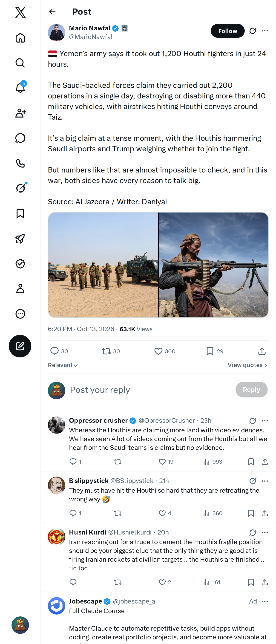Follow Mario Nawfal
276x644 pixels.
tap(227, 31)
